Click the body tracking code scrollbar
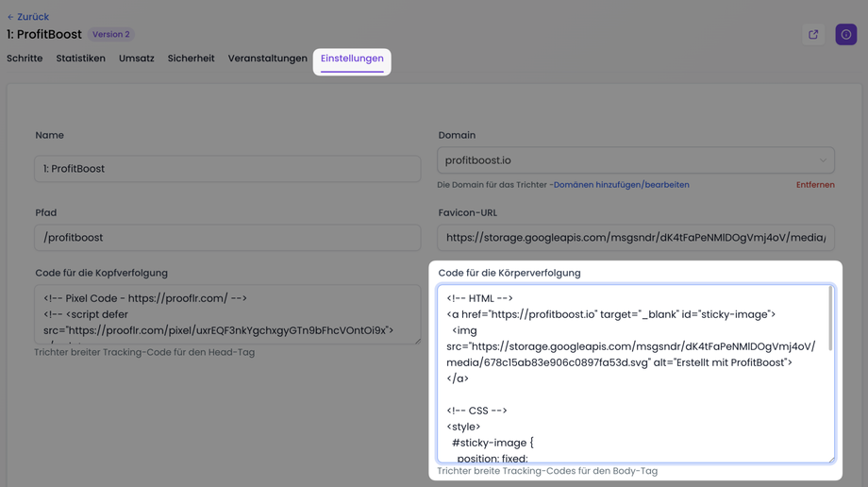 point(830,321)
